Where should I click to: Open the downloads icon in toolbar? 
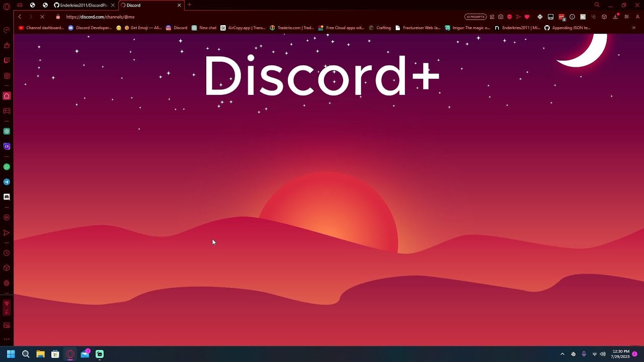615,17
